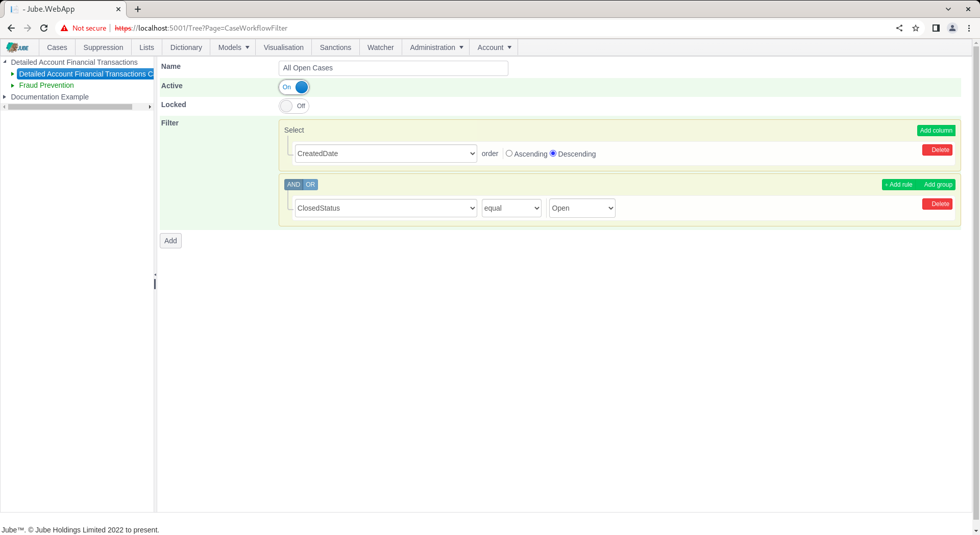Image resolution: width=980 pixels, height=535 pixels.
Task: Open the CreatedDate column dropdown
Action: click(x=386, y=154)
